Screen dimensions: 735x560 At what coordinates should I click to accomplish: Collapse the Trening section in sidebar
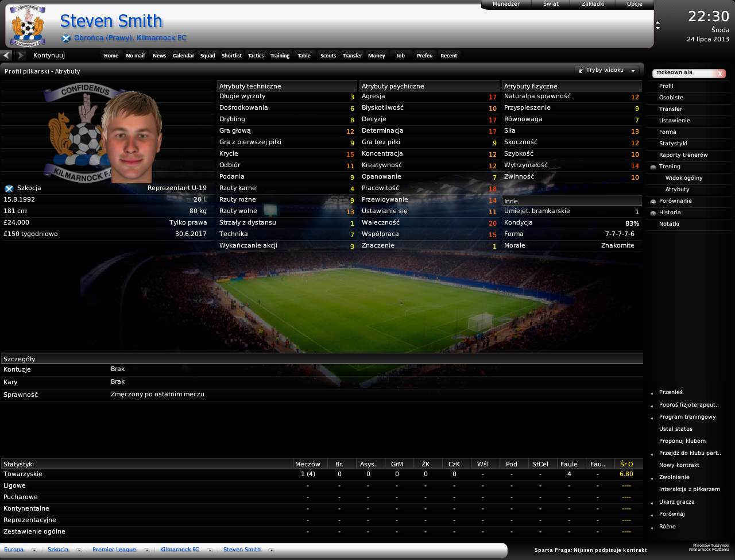653,167
